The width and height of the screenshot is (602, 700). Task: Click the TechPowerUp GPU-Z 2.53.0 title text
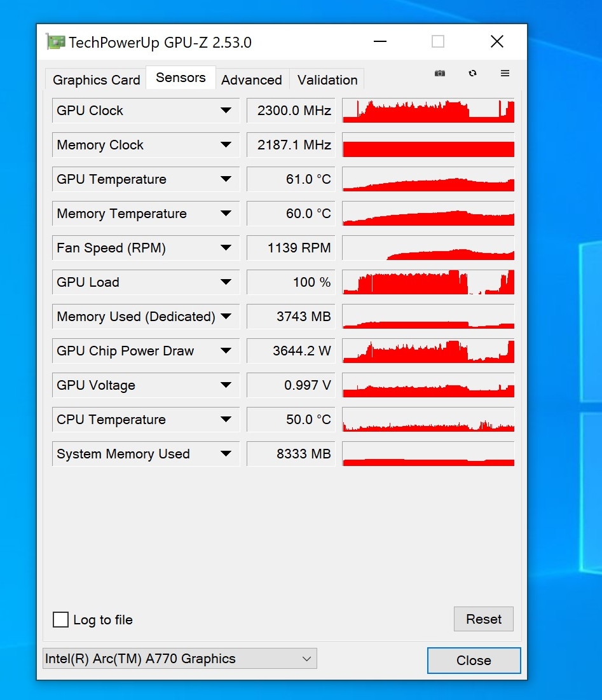pos(160,43)
